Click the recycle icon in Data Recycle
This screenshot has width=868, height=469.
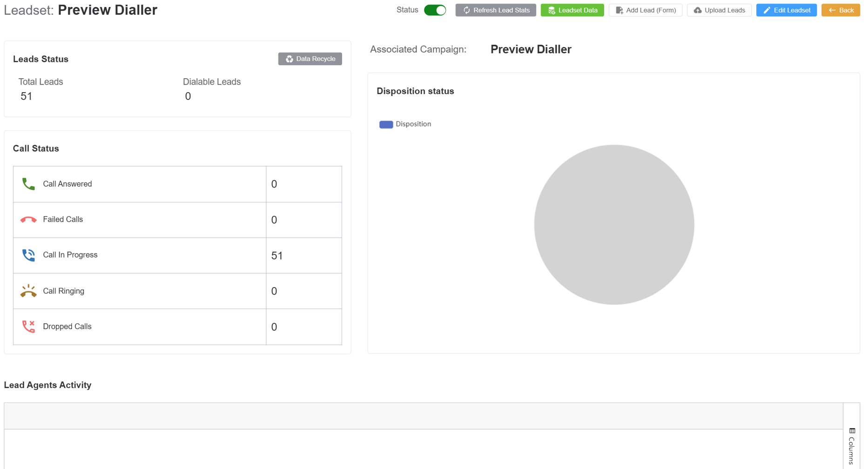pos(289,59)
